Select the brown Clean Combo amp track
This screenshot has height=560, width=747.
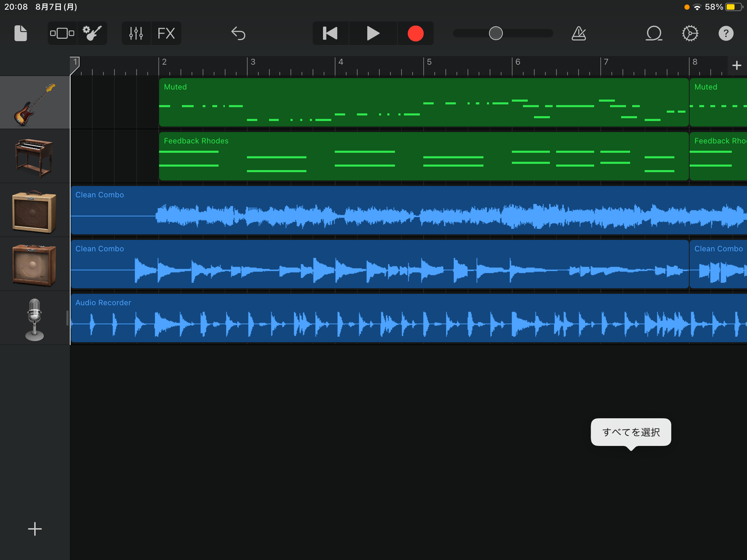click(x=35, y=264)
